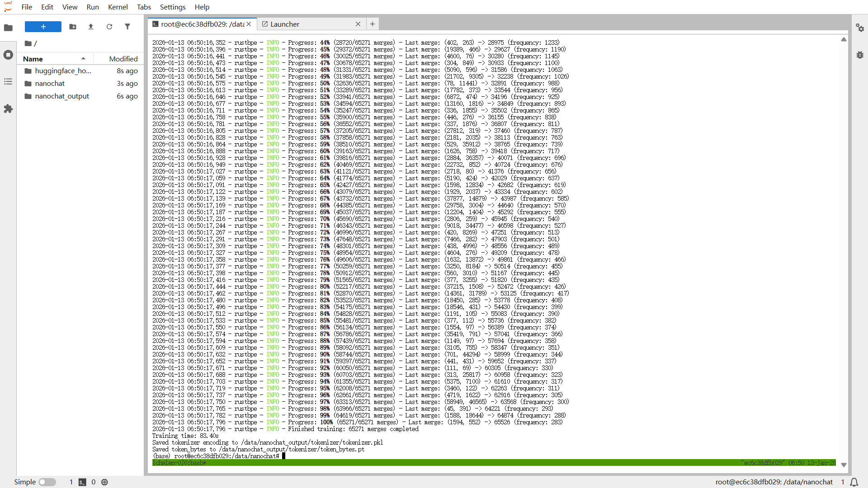Select the nanochat_output folder
The width and height of the screenshot is (868, 488).
pyautogui.click(x=80, y=96)
